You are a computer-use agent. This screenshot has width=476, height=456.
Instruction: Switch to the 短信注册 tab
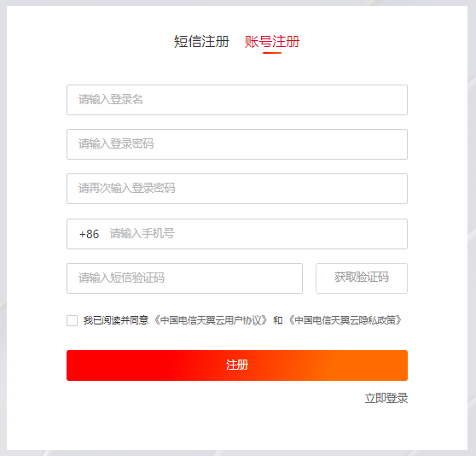[201, 42]
